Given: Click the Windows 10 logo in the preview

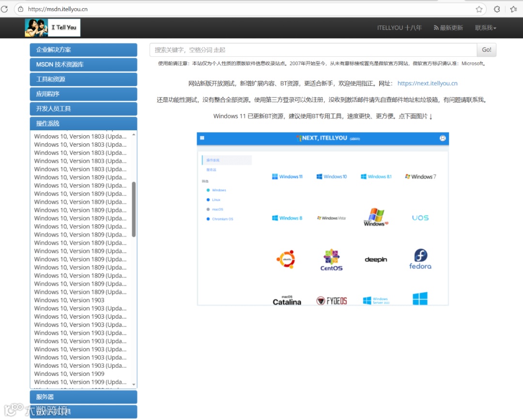Looking at the screenshot, I should click(x=332, y=176).
